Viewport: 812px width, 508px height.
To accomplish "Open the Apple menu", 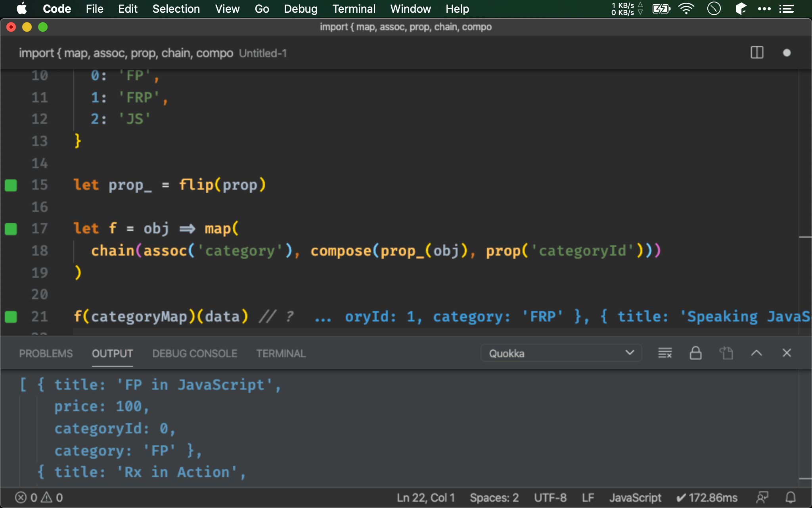I will pos(22,8).
